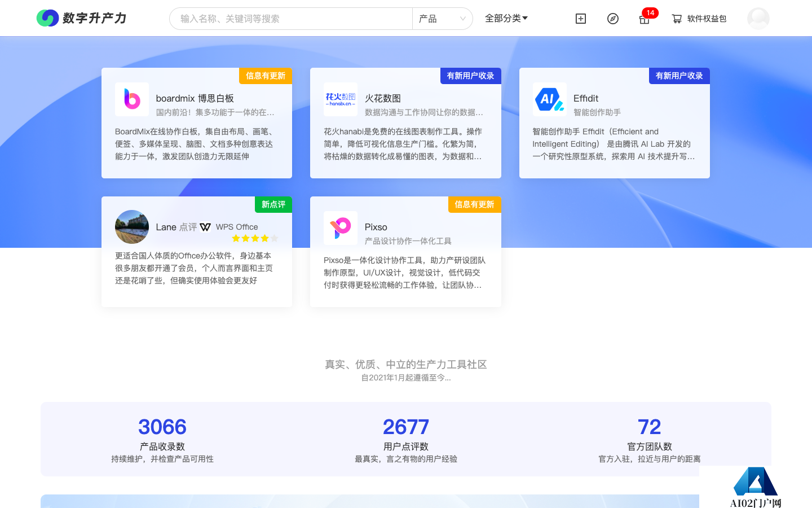
Task: Click the 信息有更新 tag on boardmix card
Action: [x=266, y=76]
